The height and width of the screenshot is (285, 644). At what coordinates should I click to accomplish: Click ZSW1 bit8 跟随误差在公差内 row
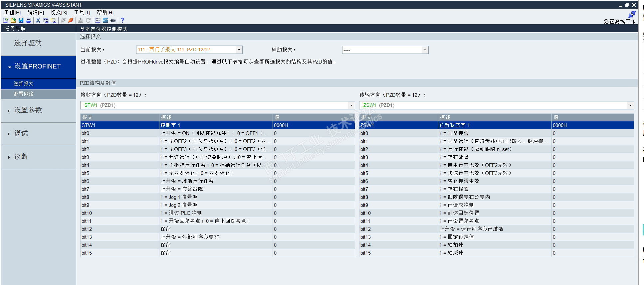pyautogui.click(x=496, y=197)
